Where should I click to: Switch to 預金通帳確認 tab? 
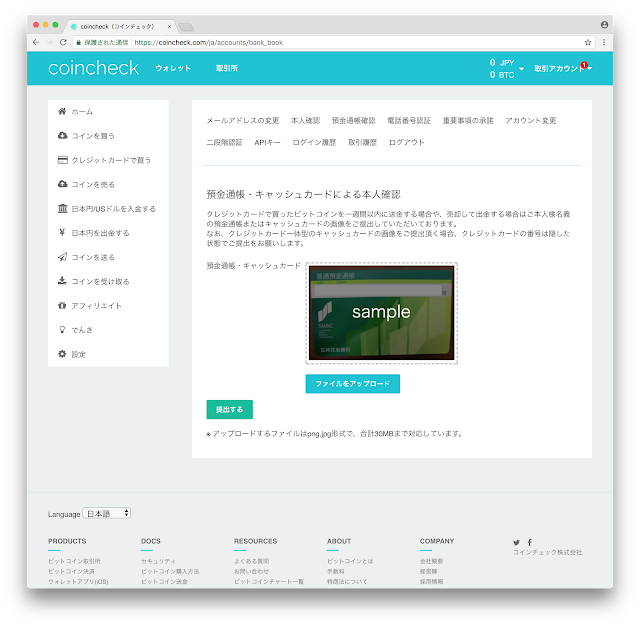(353, 120)
